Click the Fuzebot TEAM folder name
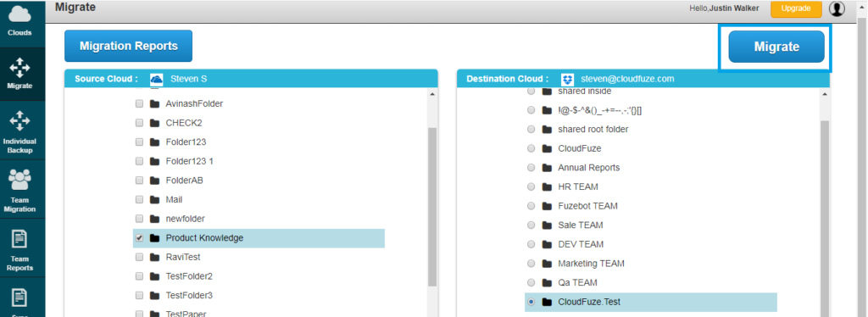The width and height of the screenshot is (868, 317). click(x=588, y=206)
